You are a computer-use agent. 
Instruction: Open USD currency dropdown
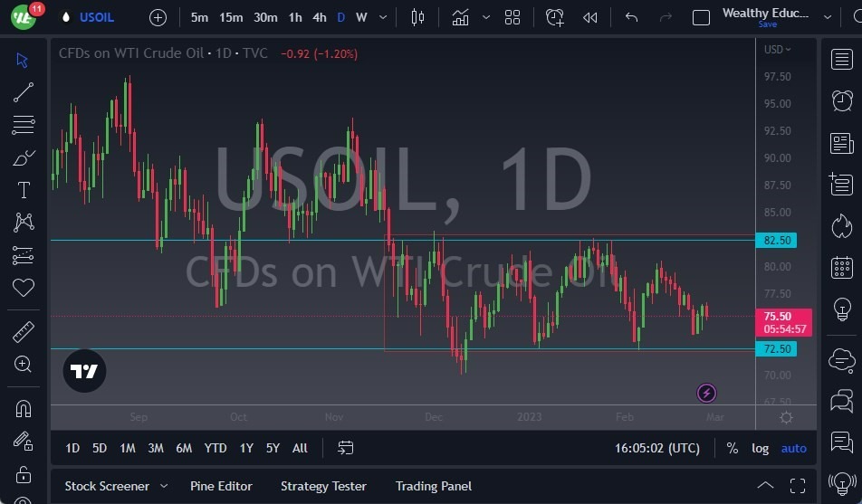[777, 50]
